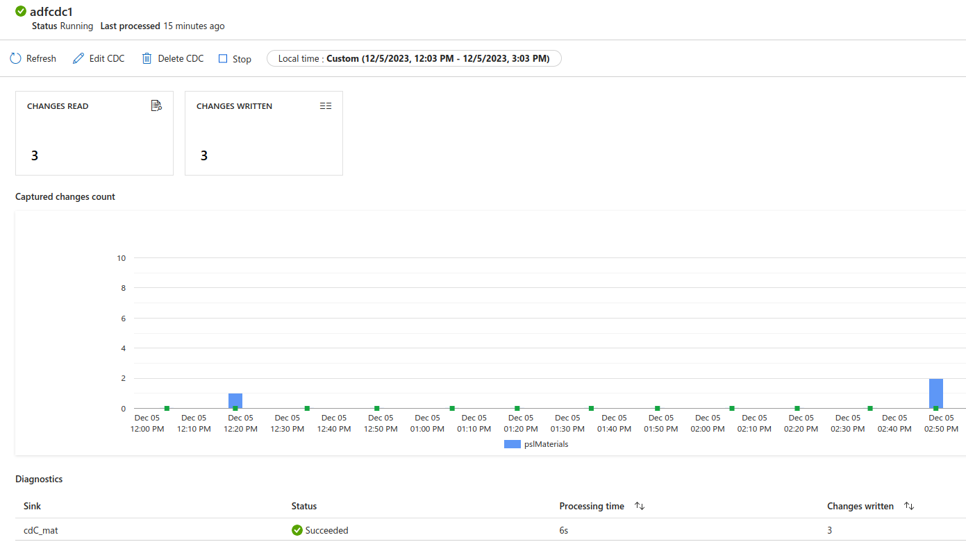The width and height of the screenshot is (966, 560).
Task: Click the Changes Read card document icon
Action: (x=156, y=105)
